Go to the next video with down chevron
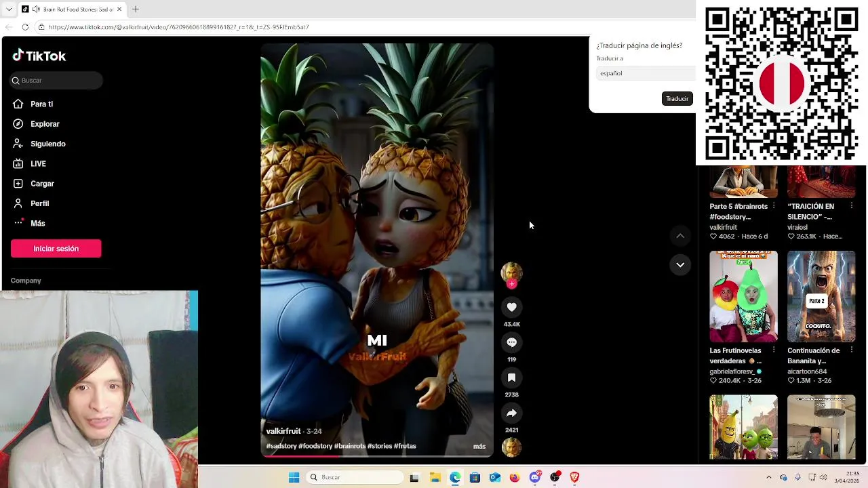This screenshot has width=868, height=488. coord(680,264)
